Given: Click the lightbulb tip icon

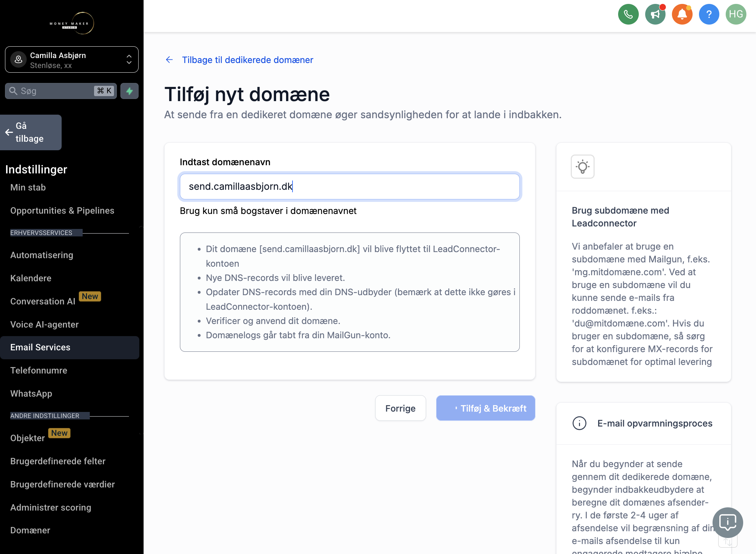Looking at the screenshot, I should [582, 167].
